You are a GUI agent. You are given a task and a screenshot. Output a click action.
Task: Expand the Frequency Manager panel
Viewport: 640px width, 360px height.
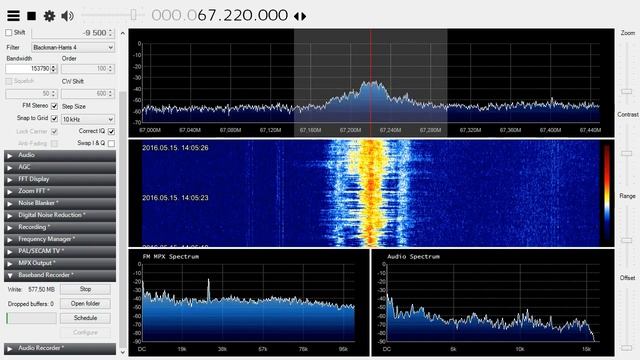coord(60,239)
